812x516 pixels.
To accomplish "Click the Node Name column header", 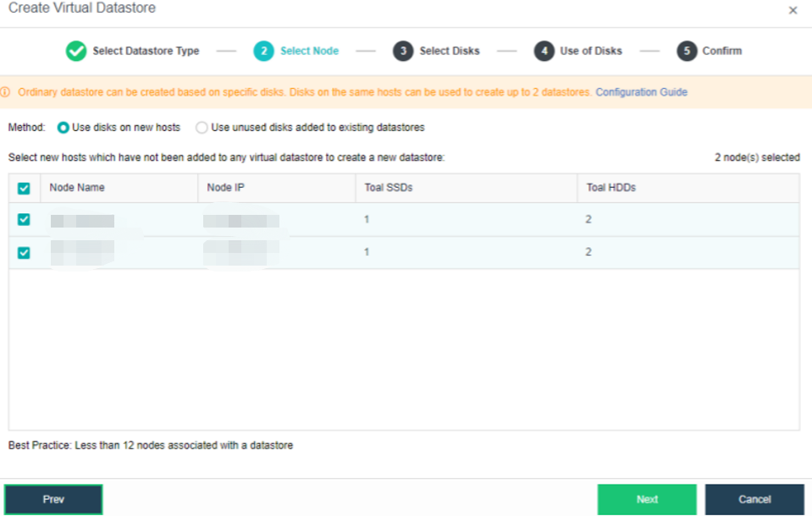I will click(x=77, y=188).
